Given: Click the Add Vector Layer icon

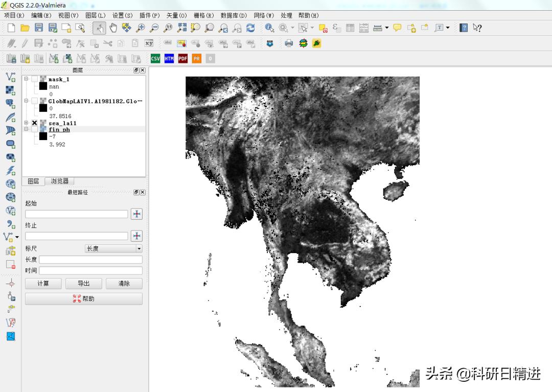Looking at the screenshot, I should [x=10, y=77].
